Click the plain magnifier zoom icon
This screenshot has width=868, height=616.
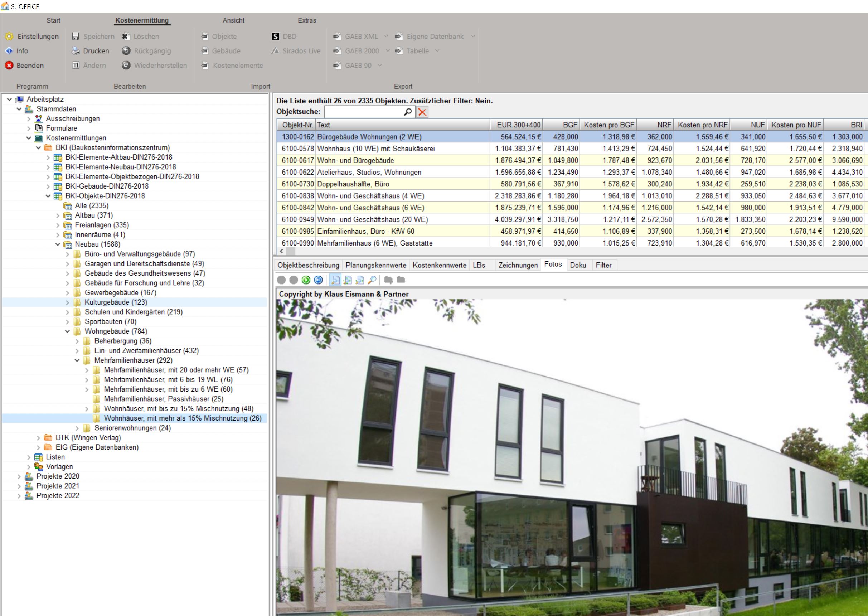(x=372, y=280)
